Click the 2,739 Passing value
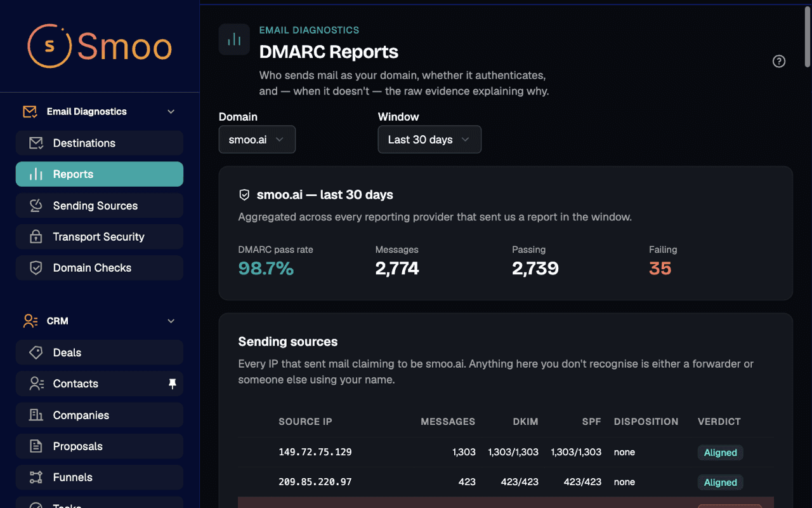 (x=535, y=269)
